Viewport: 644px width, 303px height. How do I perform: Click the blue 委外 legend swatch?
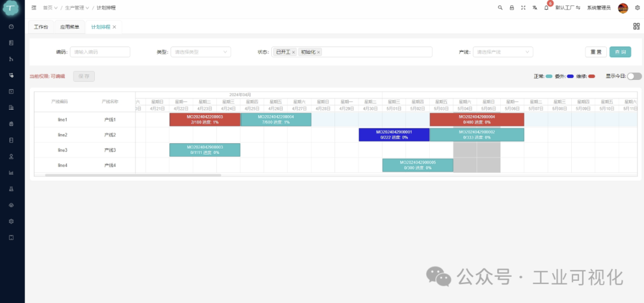[570, 76]
